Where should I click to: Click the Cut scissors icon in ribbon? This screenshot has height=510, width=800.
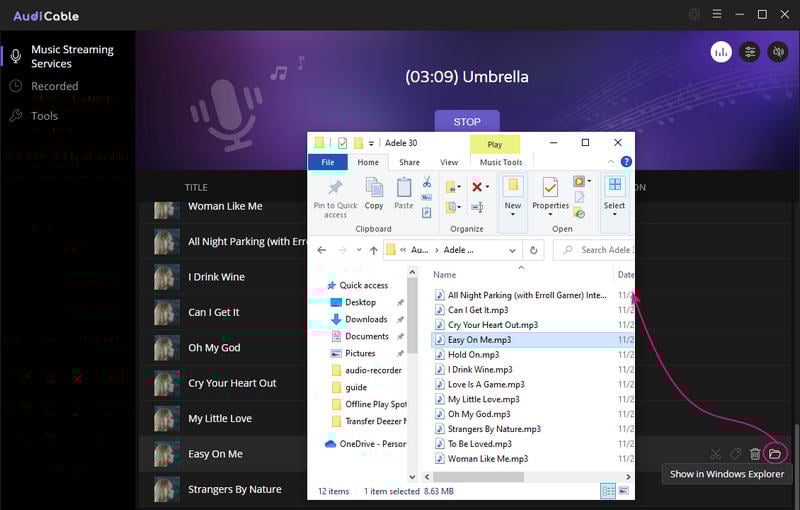pos(427,182)
